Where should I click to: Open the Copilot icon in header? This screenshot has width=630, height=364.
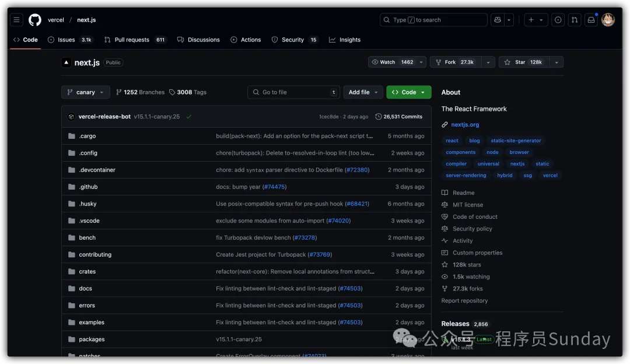497,20
